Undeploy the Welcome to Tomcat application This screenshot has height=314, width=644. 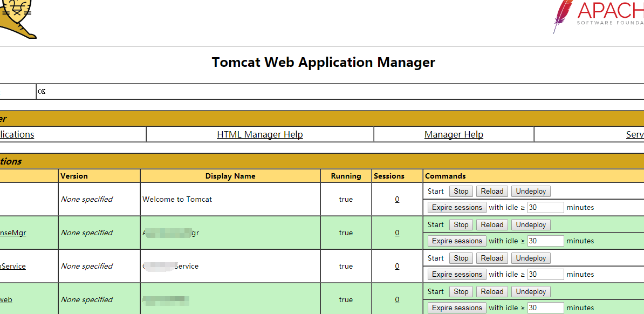[x=531, y=191]
